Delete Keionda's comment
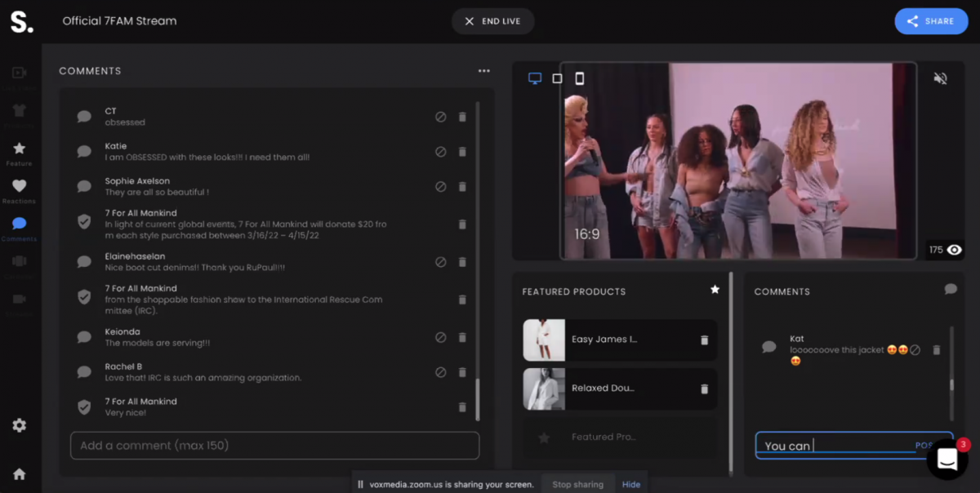Screen dimensions: 980x493 tap(462, 337)
